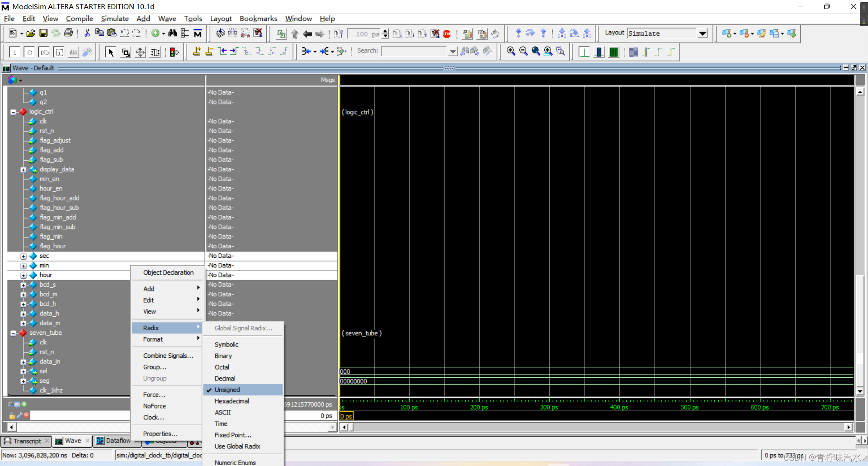The height and width of the screenshot is (466, 868).
Task: Click the Find Previous Transition icon
Action: 222,52
